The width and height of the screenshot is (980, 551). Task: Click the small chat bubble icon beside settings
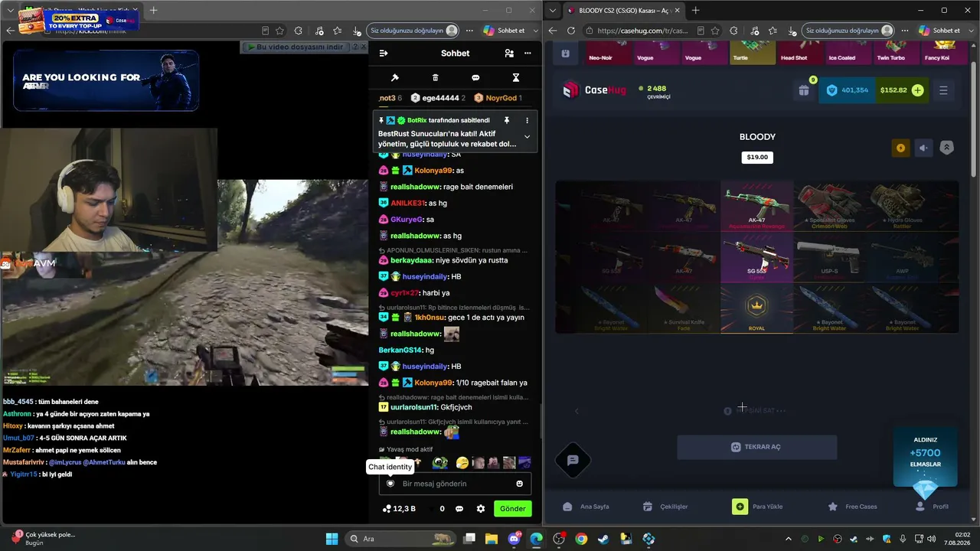point(459,508)
